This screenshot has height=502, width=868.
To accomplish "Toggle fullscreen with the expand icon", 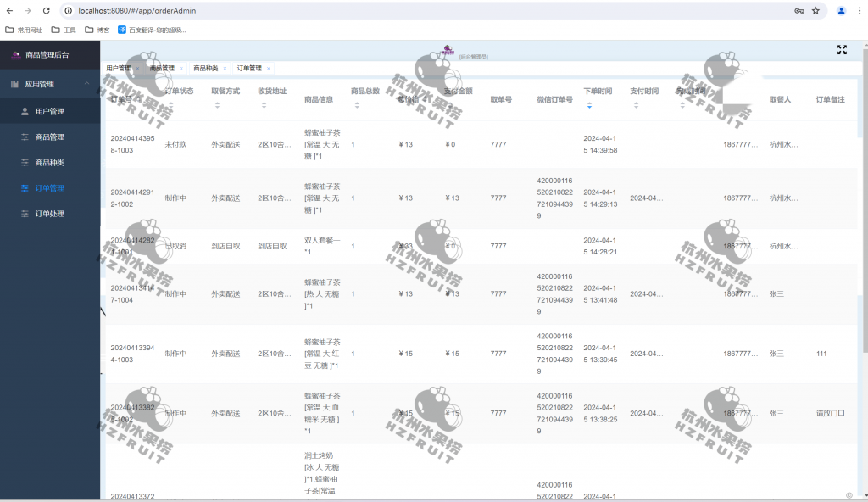I will (x=842, y=50).
